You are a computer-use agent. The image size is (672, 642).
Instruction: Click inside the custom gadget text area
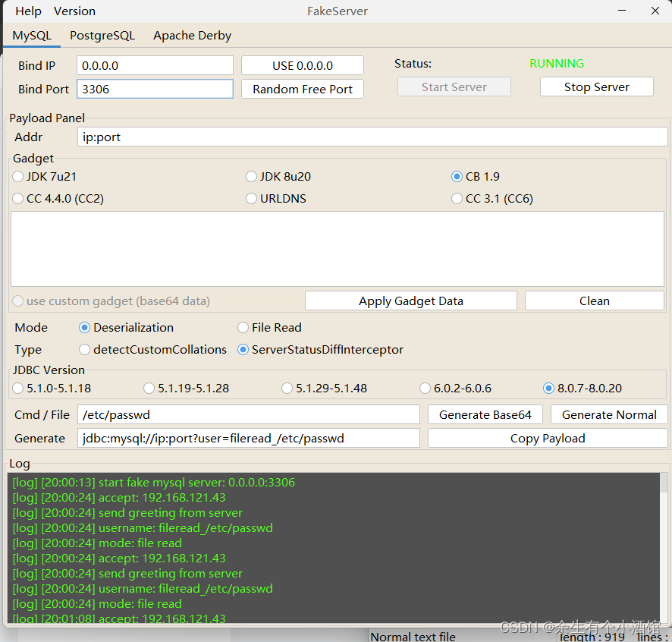click(x=338, y=249)
